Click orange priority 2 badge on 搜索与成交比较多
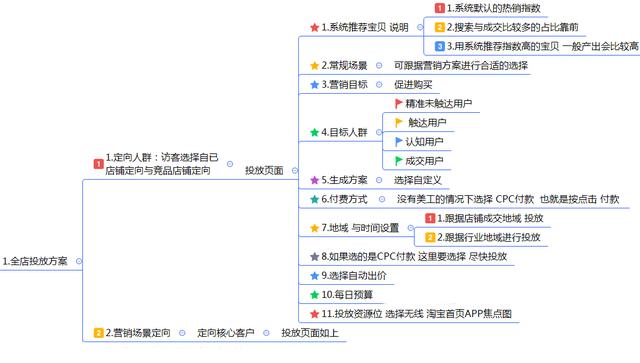 [x=440, y=27]
